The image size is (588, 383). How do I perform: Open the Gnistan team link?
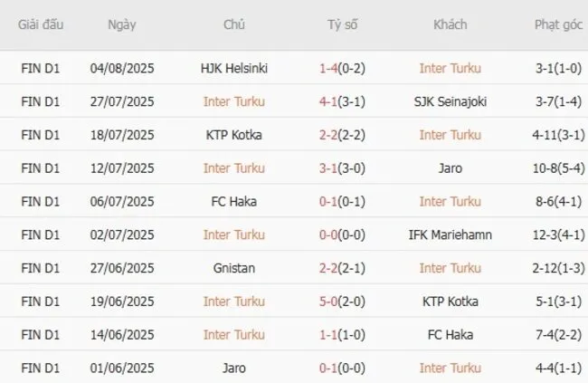pos(234,268)
